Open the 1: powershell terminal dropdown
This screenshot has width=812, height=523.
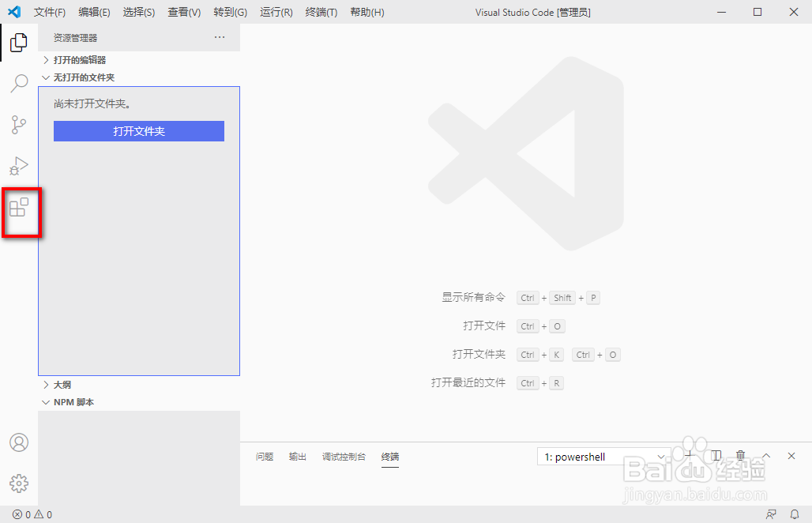(604, 457)
